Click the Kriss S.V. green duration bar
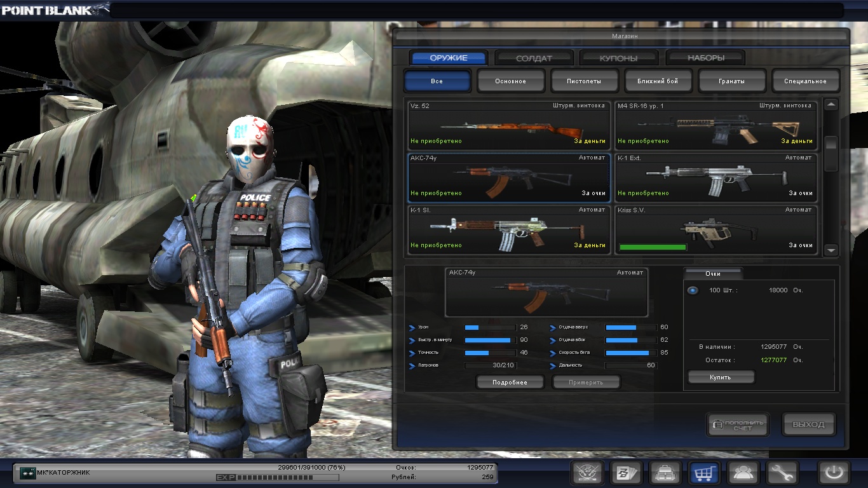This screenshot has width=868, height=488. [653, 247]
